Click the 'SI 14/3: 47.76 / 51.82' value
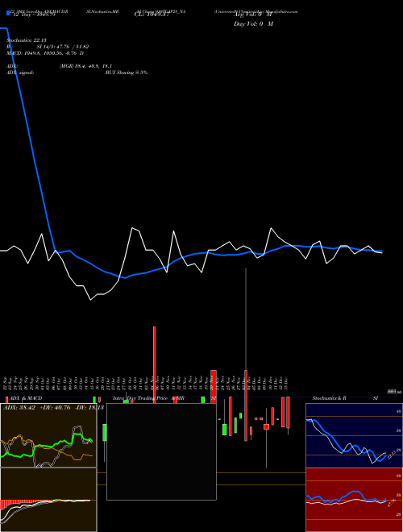Image resolution: width=403 pixels, height=532 pixels. tap(63, 47)
